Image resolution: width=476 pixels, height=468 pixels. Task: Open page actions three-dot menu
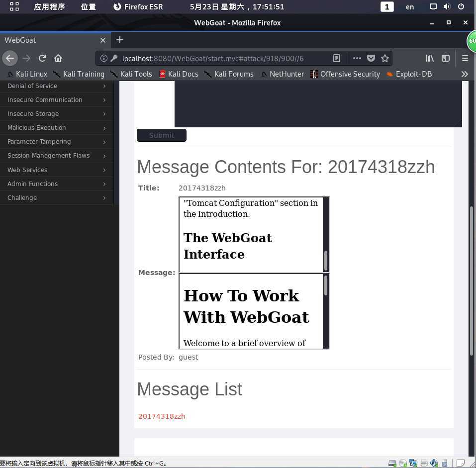point(357,58)
